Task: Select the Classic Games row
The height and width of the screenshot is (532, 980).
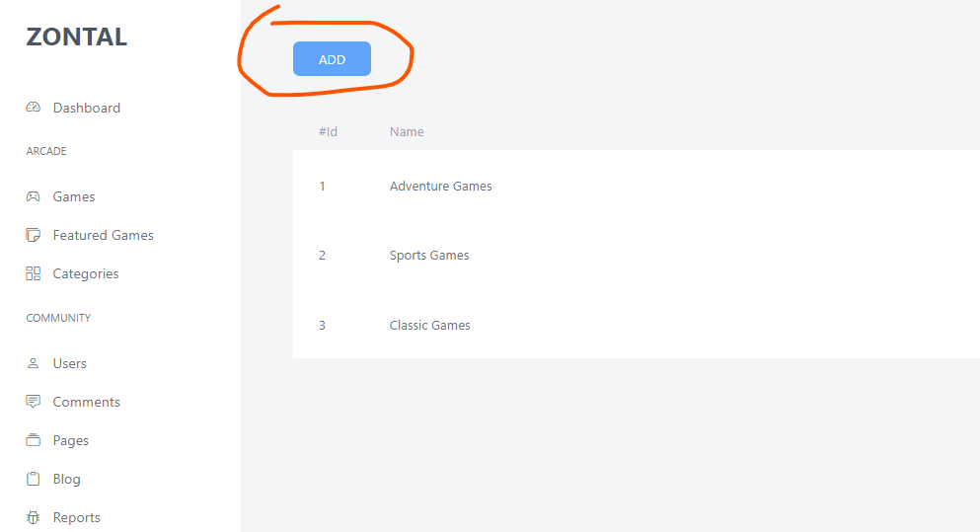Action: (429, 326)
